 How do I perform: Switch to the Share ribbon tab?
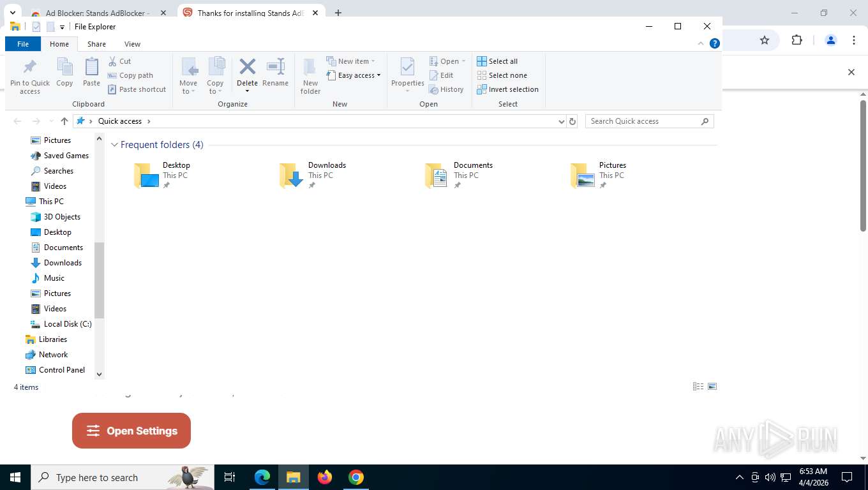(97, 44)
